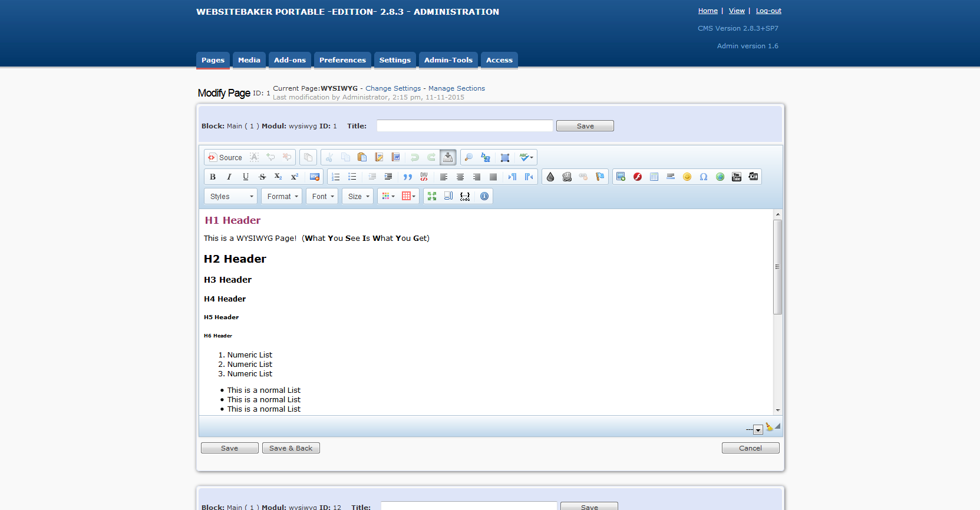Toggle Block Quote formatting
Screen dimensions: 980x510
pyautogui.click(x=408, y=177)
